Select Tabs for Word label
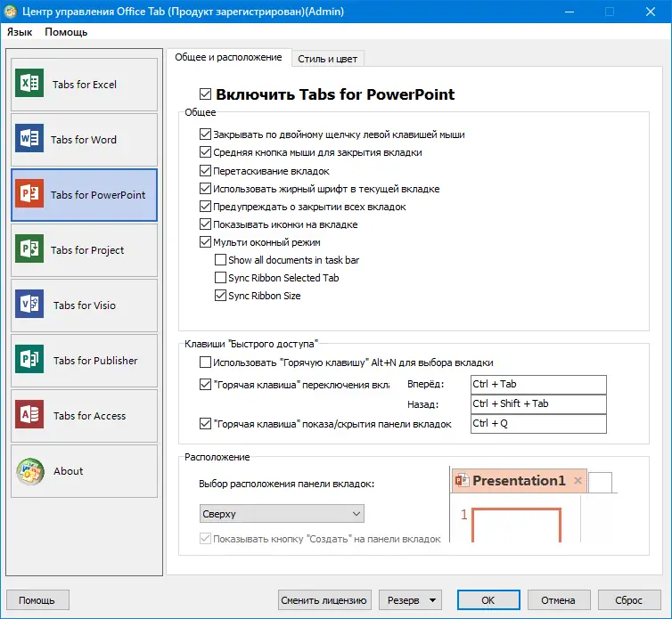Image resolution: width=672 pixels, height=619 pixels. point(84,140)
